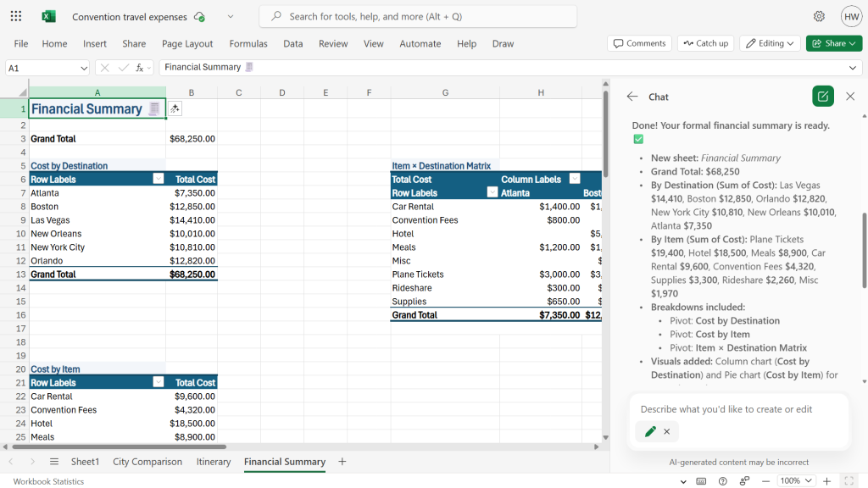Open the Accessibility checker icon in the status bar

tap(743, 481)
